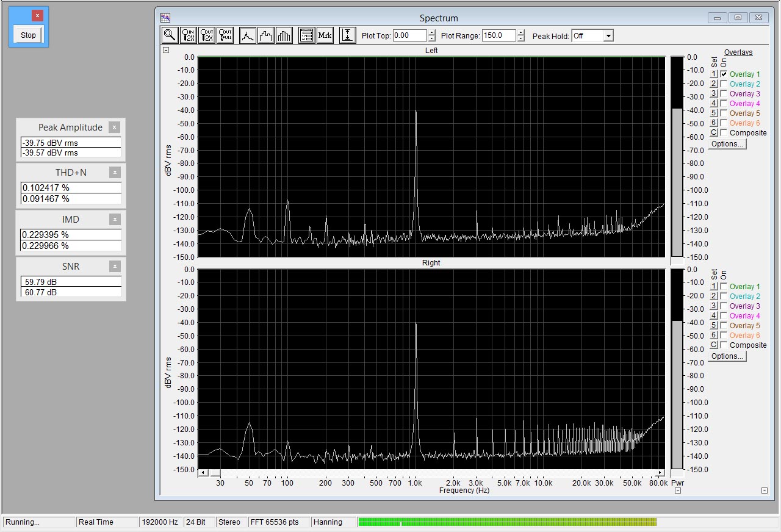This screenshot has height=532, width=781.
Task: Set Overlay 3 in the Right channel
Action: point(714,306)
